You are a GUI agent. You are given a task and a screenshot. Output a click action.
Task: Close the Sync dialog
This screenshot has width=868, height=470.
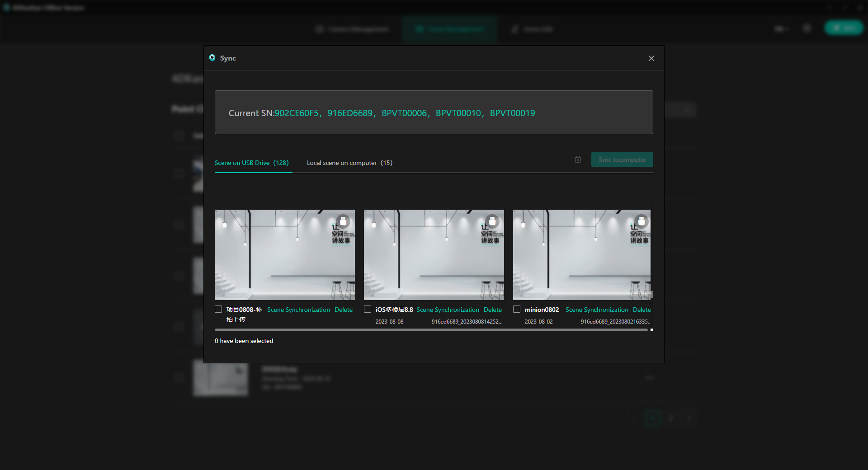(651, 58)
